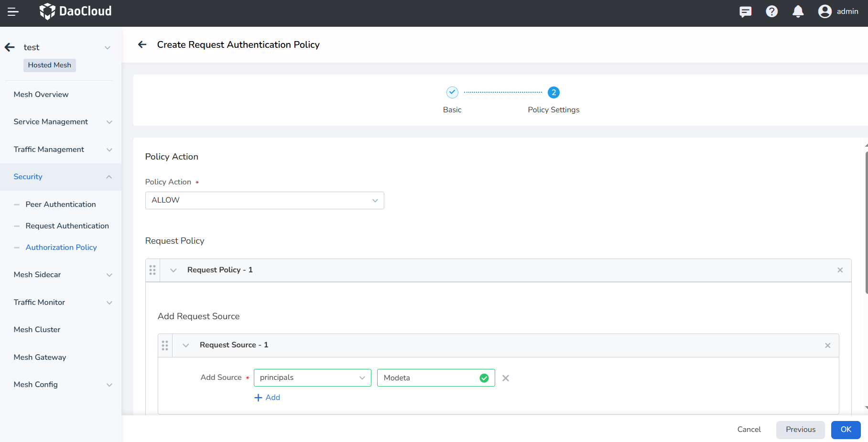Open the hamburger menu in the top bar
The image size is (868, 442).
pos(13,11)
